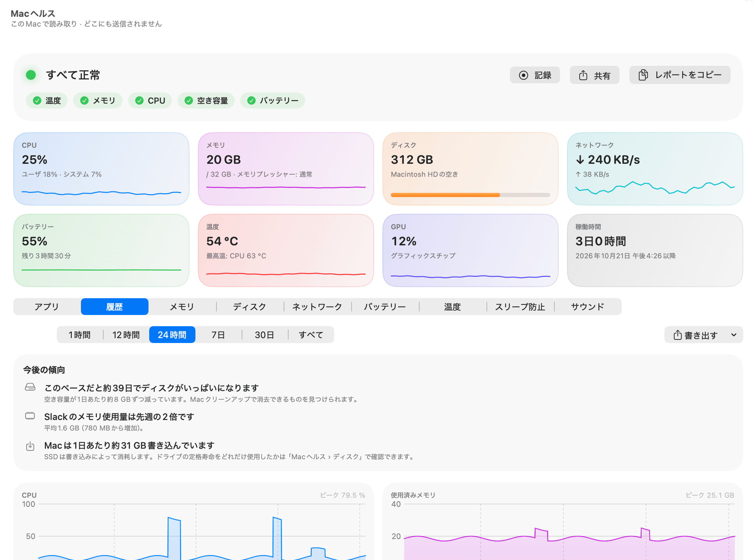Image resolution: width=753 pixels, height=560 pixels.
Task: Open the 稼働時間 3日0時間 card
Action: point(655,250)
